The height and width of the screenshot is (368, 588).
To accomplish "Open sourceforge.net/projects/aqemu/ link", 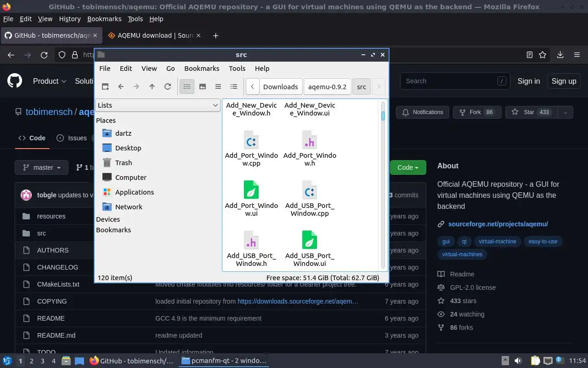I will (x=498, y=224).
